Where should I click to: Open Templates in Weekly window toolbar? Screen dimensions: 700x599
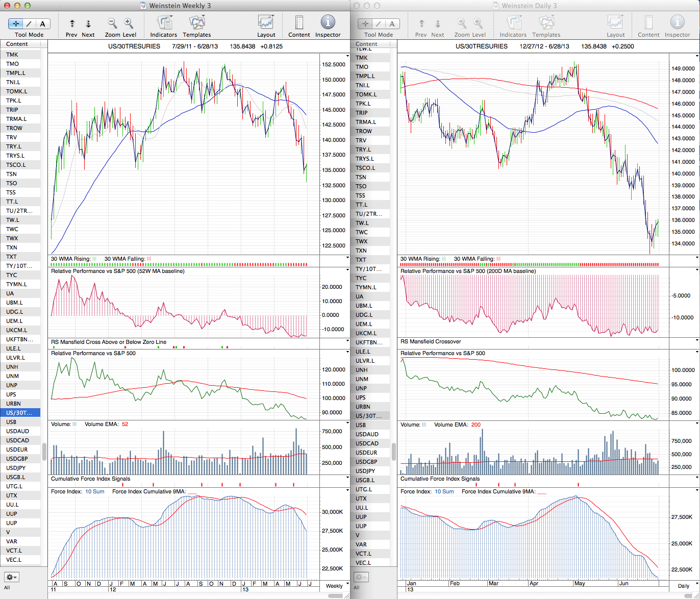tap(196, 23)
